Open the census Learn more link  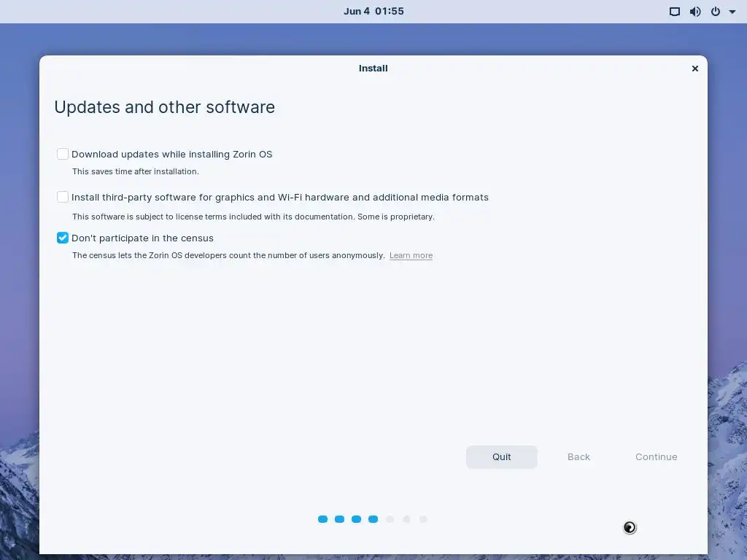tap(411, 255)
